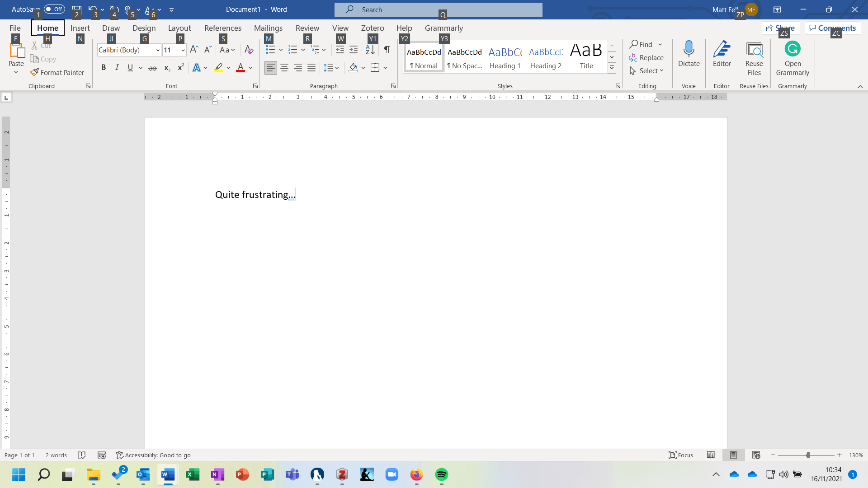This screenshot has height=488, width=868.
Task: Switch to the Insert tab
Action: (80, 28)
